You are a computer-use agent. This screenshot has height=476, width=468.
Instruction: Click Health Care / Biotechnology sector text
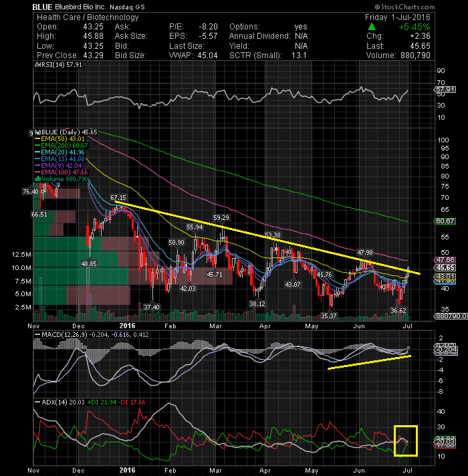88,17
